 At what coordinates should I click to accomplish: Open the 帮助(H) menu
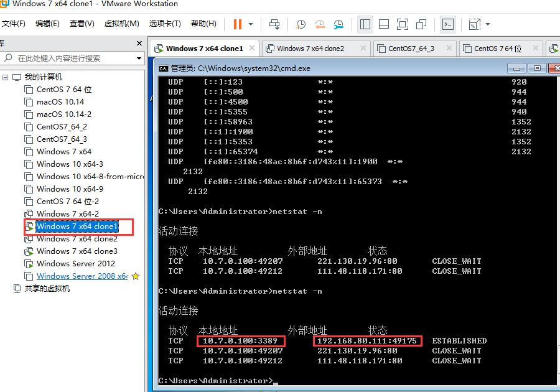[x=203, y=24]
